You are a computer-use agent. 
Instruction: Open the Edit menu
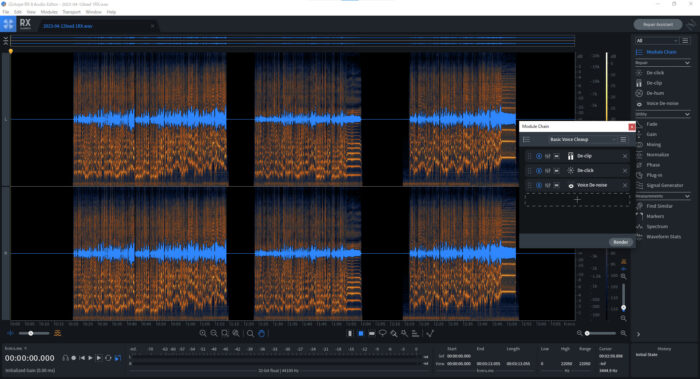[17, 12]
